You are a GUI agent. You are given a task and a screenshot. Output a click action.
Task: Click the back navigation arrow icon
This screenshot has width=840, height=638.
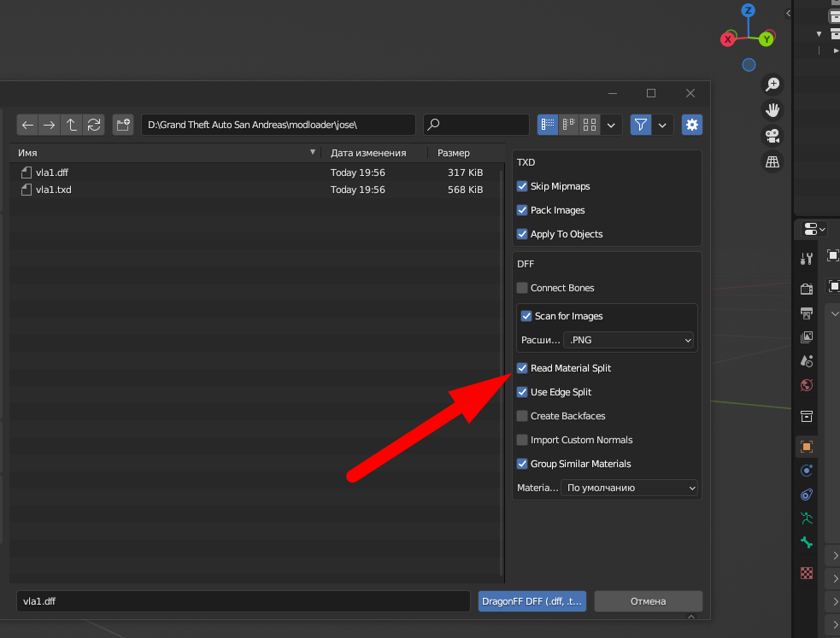(27, 125)
